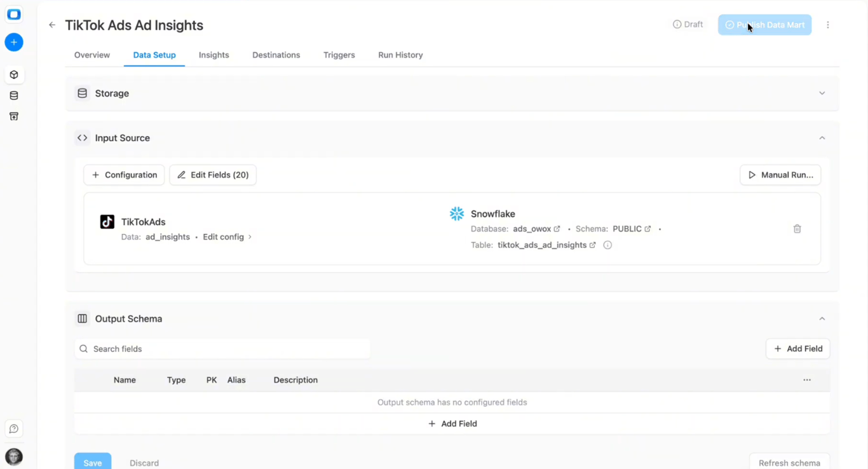Open the three-dot menu beside Publish Data Mart
This screenshot has height=469, width=868.
click(x=828, y=25)
